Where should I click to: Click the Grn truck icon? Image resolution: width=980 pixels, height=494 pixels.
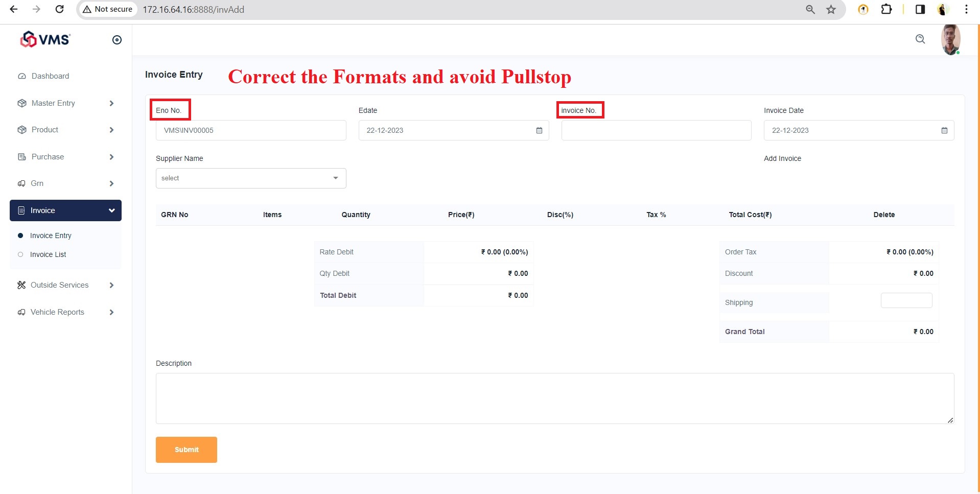(x=21, y=183)
